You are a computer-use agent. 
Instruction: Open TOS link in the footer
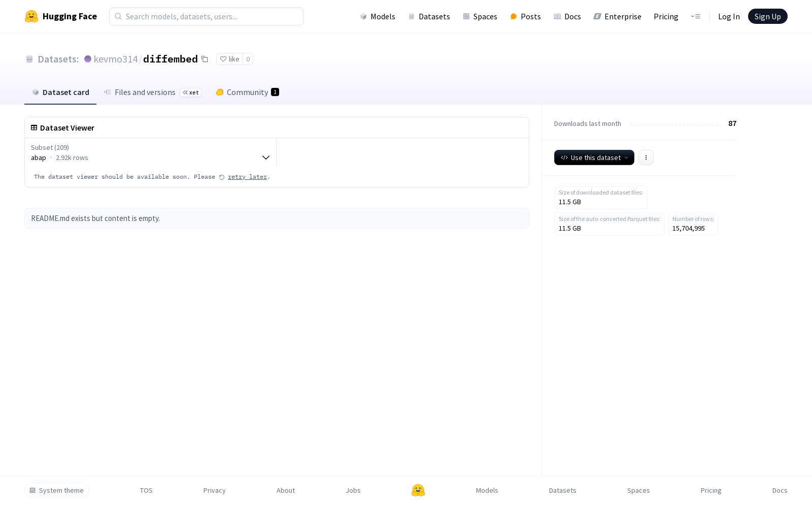pyautogui.click(x=146, y=490)
